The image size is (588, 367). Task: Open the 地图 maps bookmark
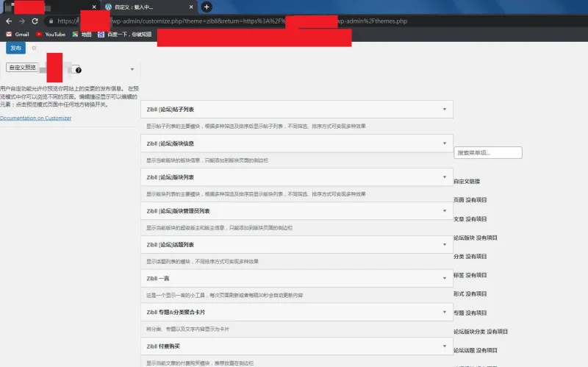tap(82, 34)
